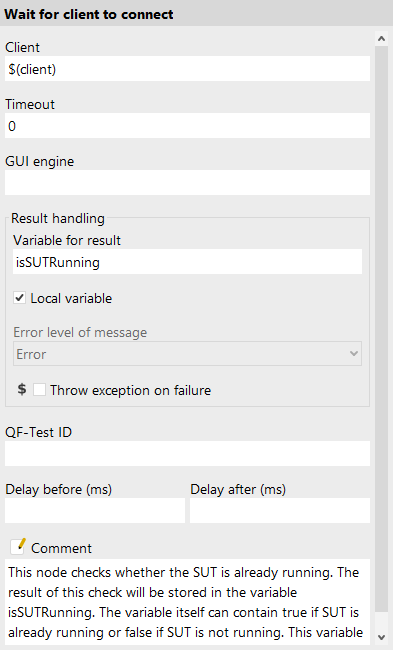Click the Wait for client to connect header

[89, 14]
